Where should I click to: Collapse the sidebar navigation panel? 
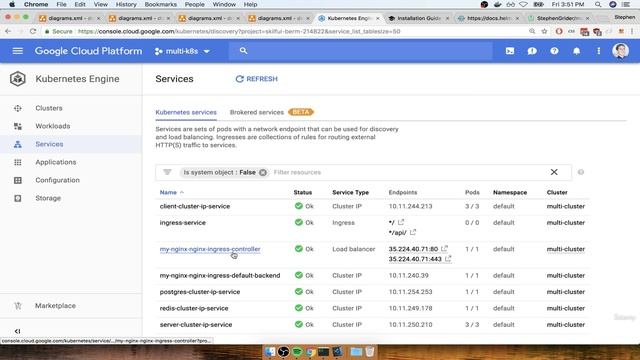click(x=18, y=331)
